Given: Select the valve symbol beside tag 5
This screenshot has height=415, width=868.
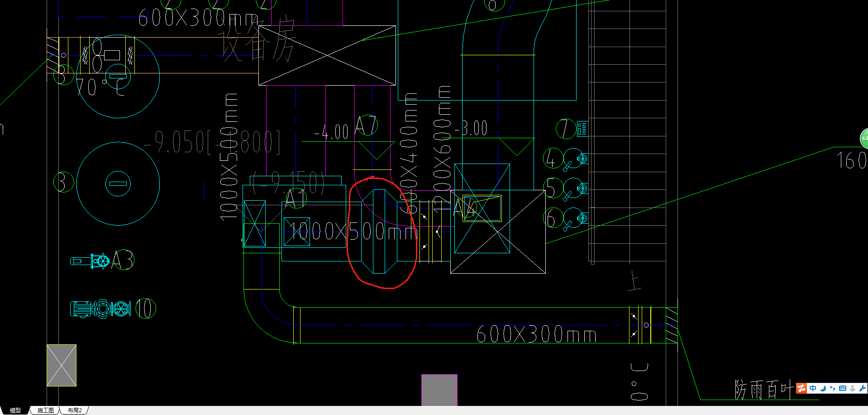Looking at the screenshot, I should click(x=575, y=189).
